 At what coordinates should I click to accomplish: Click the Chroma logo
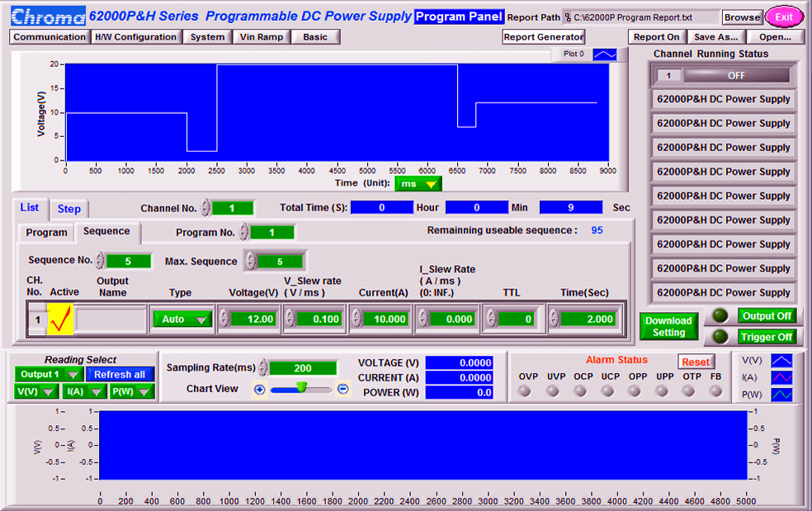(x=48, y=17)
